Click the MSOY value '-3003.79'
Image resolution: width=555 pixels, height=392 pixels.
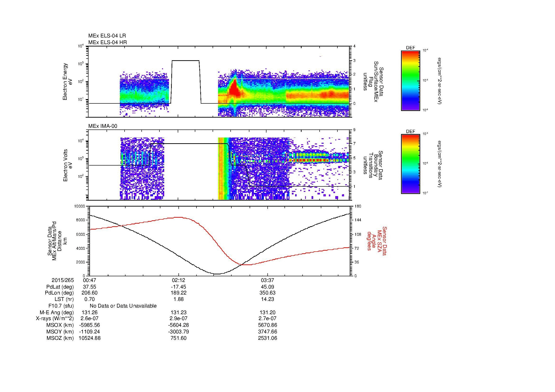pyautogui.click(x=178, y=332)
